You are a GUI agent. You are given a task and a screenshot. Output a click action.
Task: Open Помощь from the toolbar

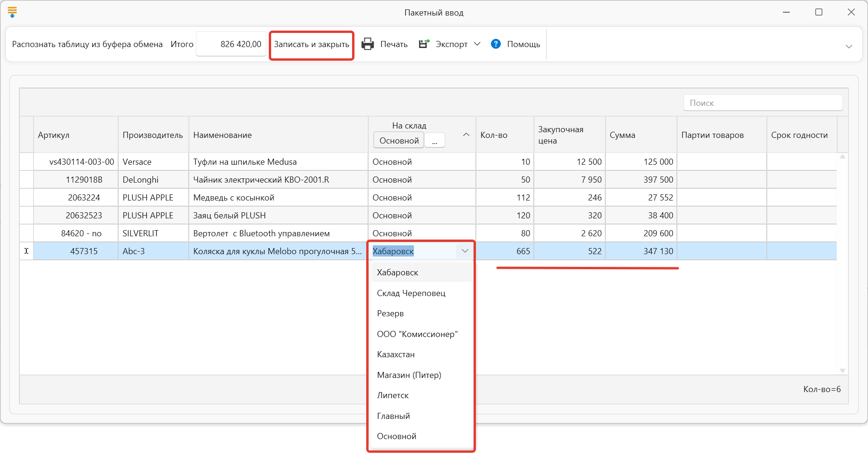tap(523, 44)
